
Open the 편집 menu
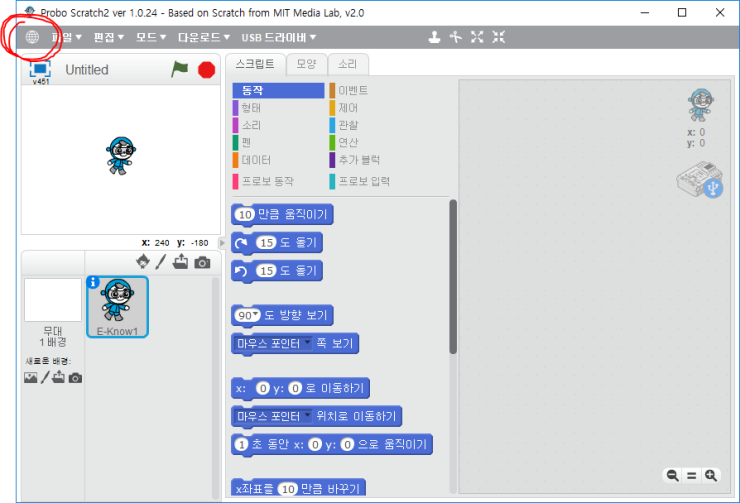(x=108, y=37)
